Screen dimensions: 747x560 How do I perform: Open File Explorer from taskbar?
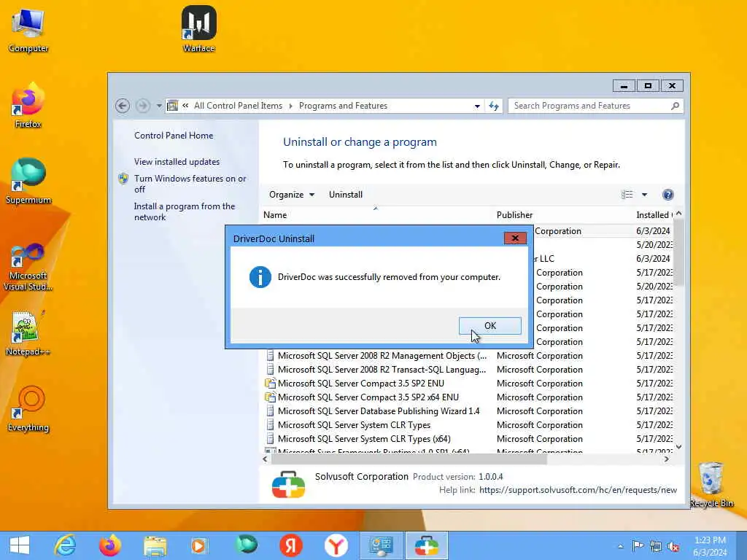pyautogui.click(x=155, y=545)
